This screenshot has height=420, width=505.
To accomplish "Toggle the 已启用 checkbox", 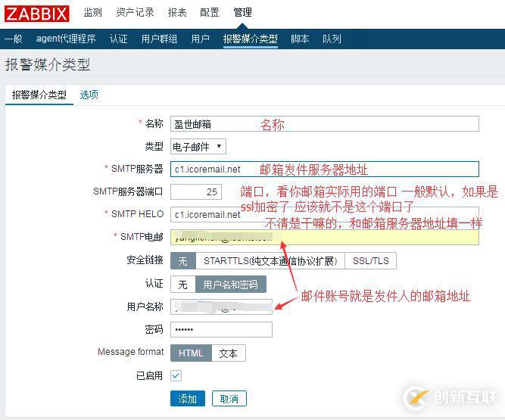I will click(x=176, y=375).
